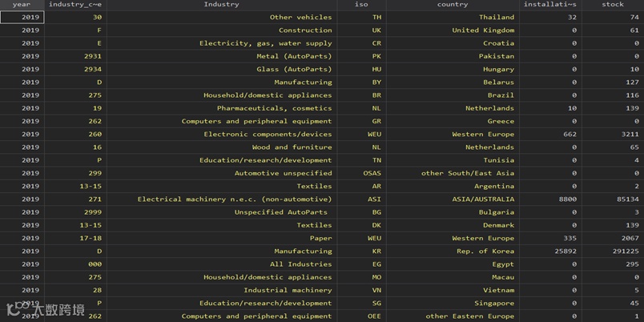The height and width of the screenshot is (322, 644).
Task: Click the 'Macau' cell
Action: (x=453, y=277)
